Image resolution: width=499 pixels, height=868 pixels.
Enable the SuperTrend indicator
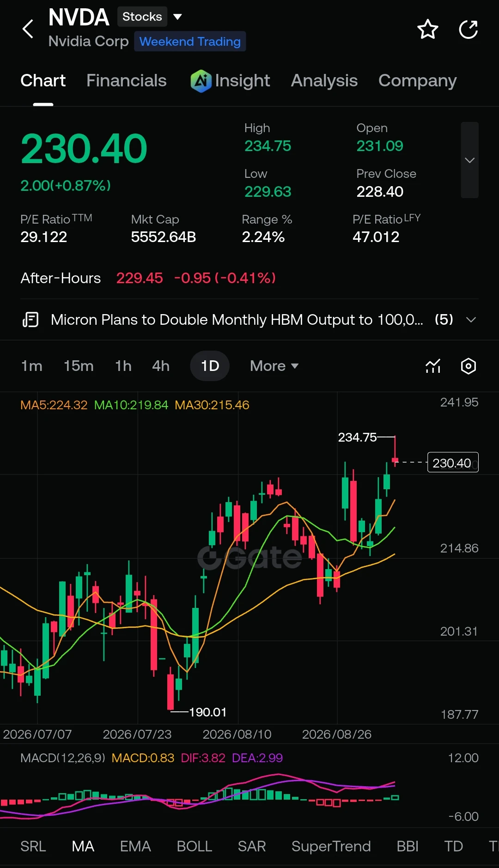point(331,846)
